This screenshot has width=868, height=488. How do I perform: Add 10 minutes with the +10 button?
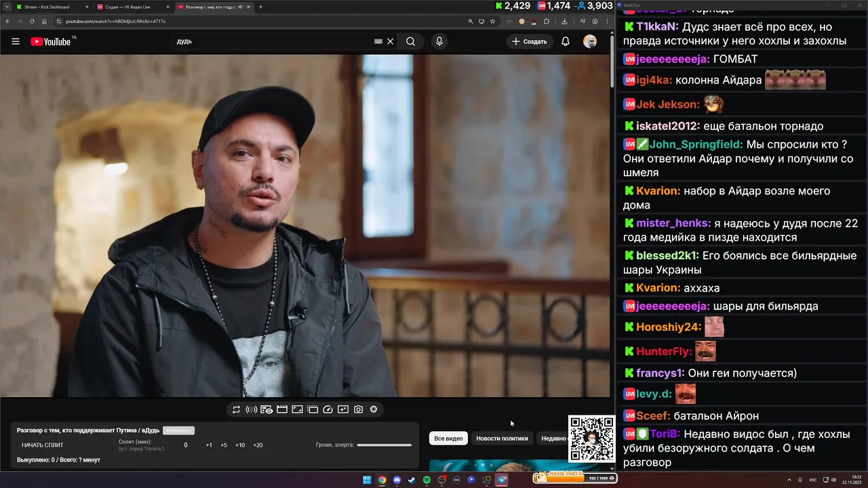point(240,445)
